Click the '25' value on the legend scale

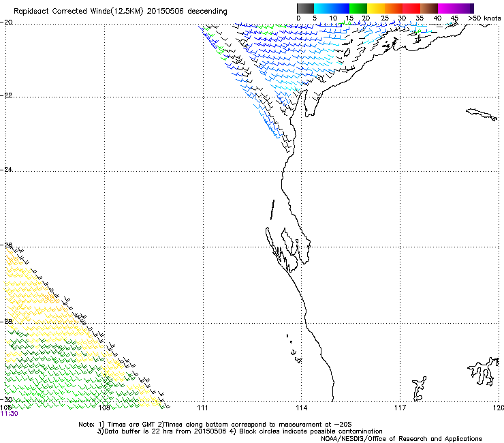tap(384, 18)
